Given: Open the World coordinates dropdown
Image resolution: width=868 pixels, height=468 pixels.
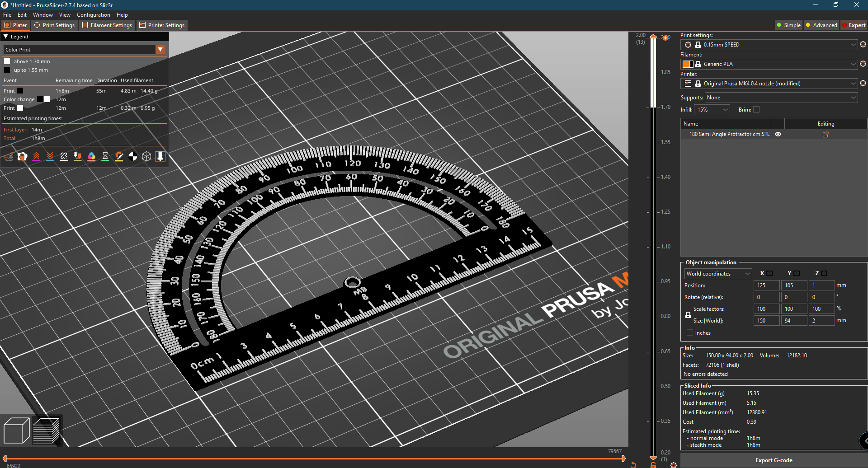Looking at the screenshot, I should click(x=717, y=273).
